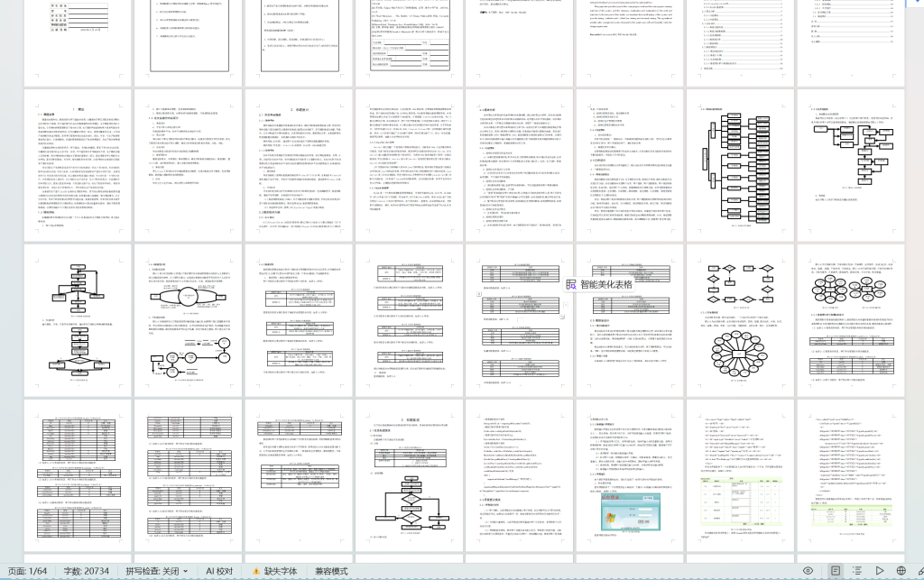Select the page titled '1 绪论'
Screen dimensions: 924x580
point(78,165)
